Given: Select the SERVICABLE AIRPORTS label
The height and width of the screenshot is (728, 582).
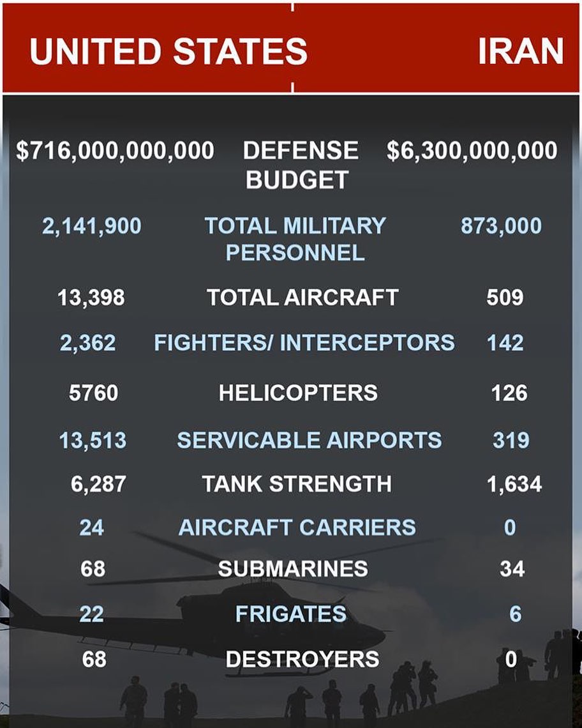Looking at the screenshot, I should pyautogui.click(x=309, y=440).
